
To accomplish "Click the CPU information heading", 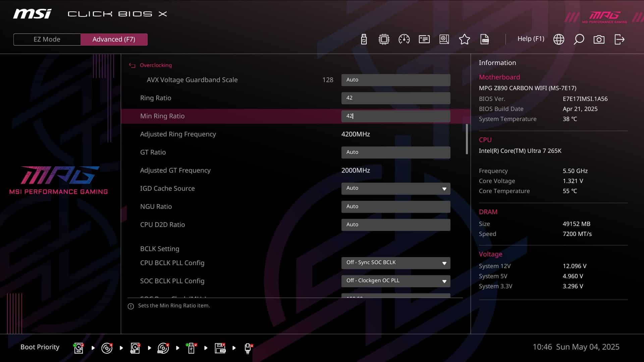I will (485, 140).
